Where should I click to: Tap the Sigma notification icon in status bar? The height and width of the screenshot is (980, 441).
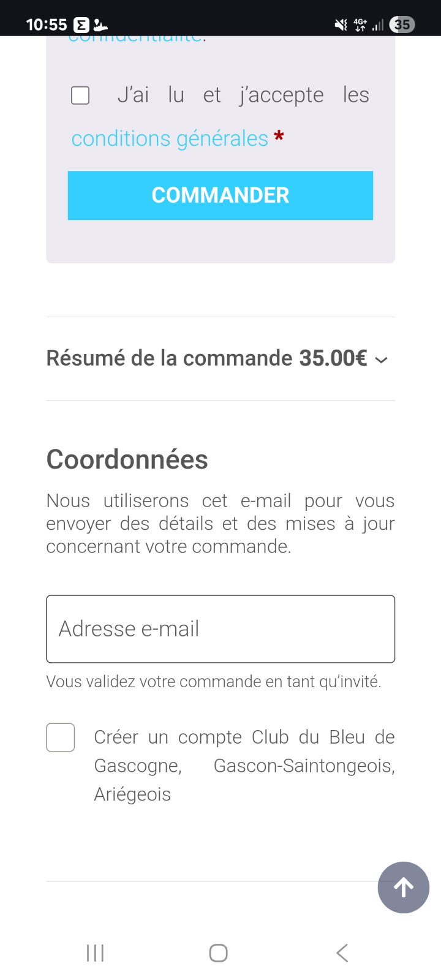81,25
